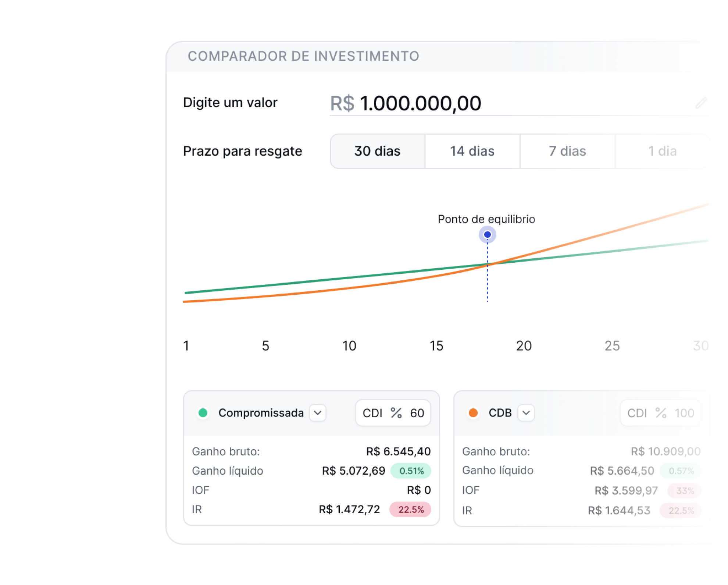
Task: Click the orange CDB color dot
Action: [x=473, y=413]
